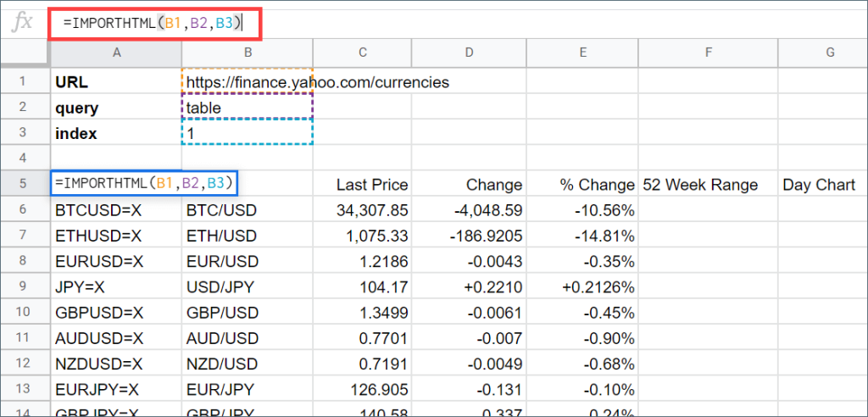
Task: Select the BTCUSD=X cell
Action: pos(116,210)
